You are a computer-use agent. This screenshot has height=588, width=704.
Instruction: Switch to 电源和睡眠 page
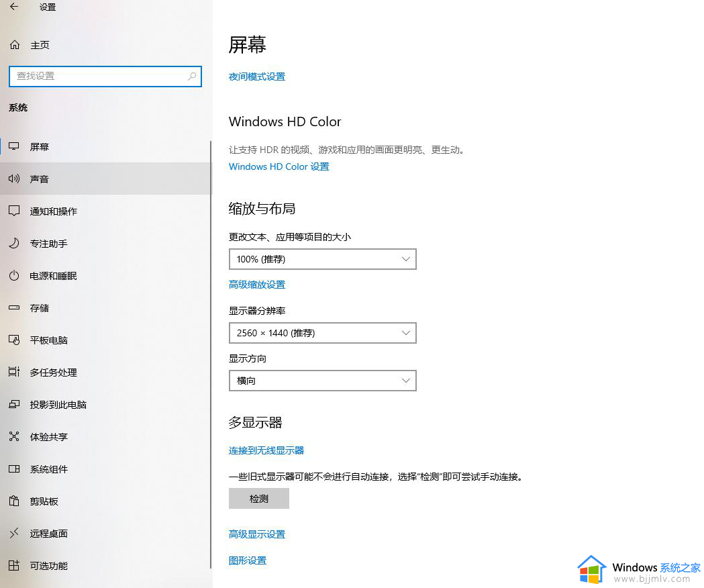(105, 276)
